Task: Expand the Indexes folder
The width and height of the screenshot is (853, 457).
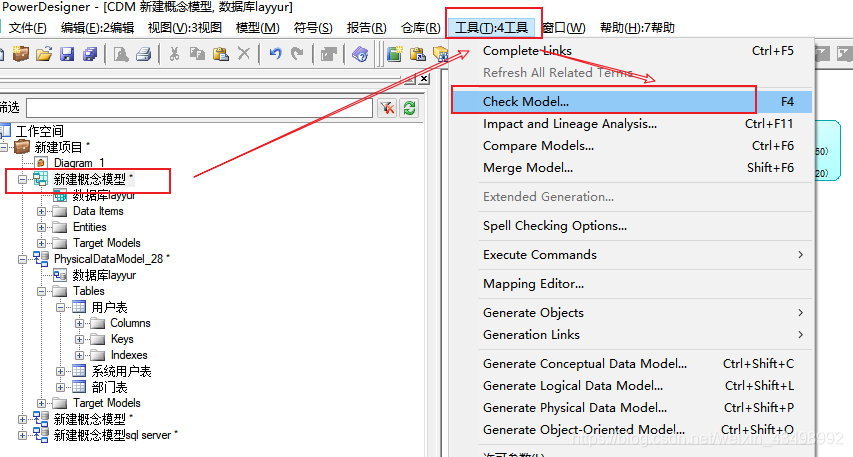Action: (79, 355)
